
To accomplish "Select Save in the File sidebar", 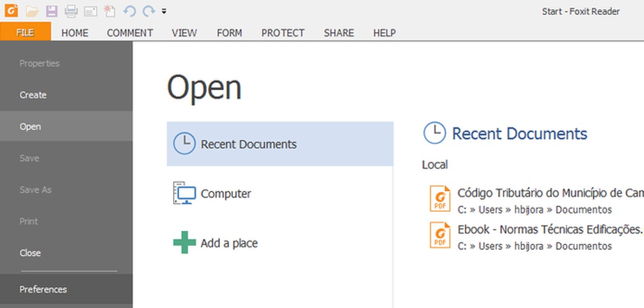I will 66,159.
